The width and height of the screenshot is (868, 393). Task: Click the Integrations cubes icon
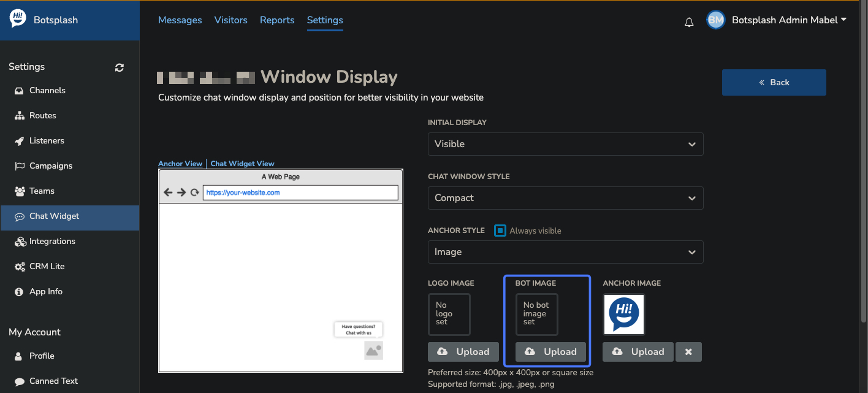coord(20,242)
